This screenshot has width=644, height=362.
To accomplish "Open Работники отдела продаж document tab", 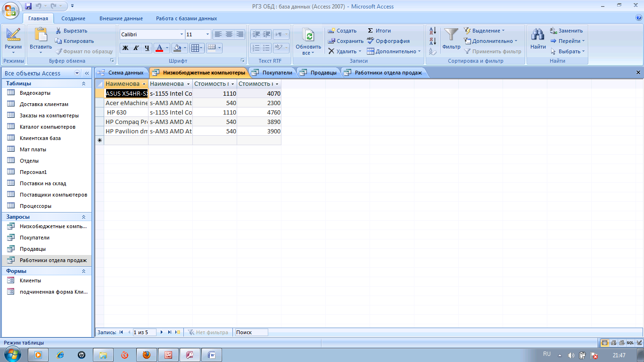I will (384, 73).
